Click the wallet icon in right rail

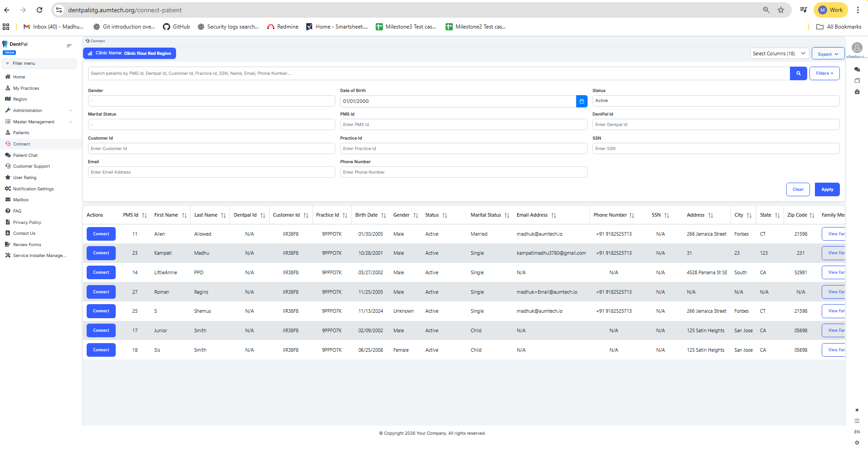coord(857,81)
